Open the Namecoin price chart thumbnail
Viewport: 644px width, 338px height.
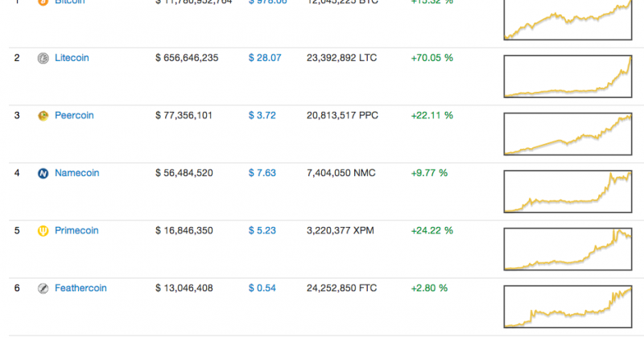click(x=568, y=192)
